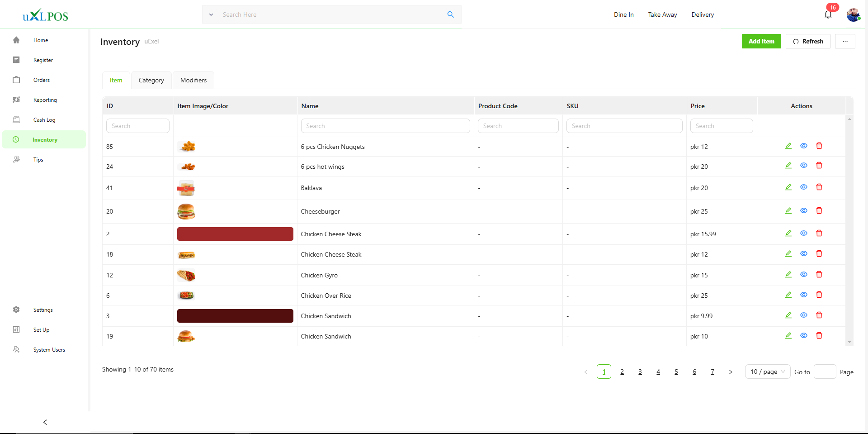868x434 pixels.
Task: Click eye icon for item ID 19
Action: [803, 336]
